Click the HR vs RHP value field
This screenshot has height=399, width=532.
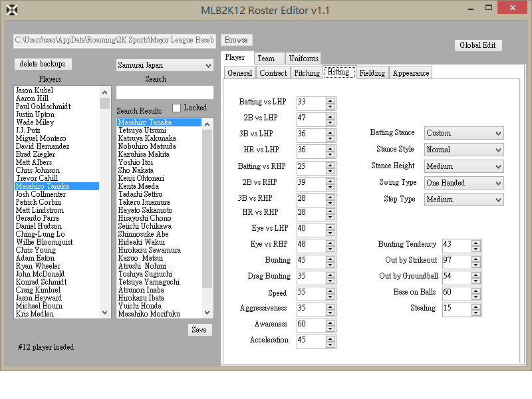311,213
